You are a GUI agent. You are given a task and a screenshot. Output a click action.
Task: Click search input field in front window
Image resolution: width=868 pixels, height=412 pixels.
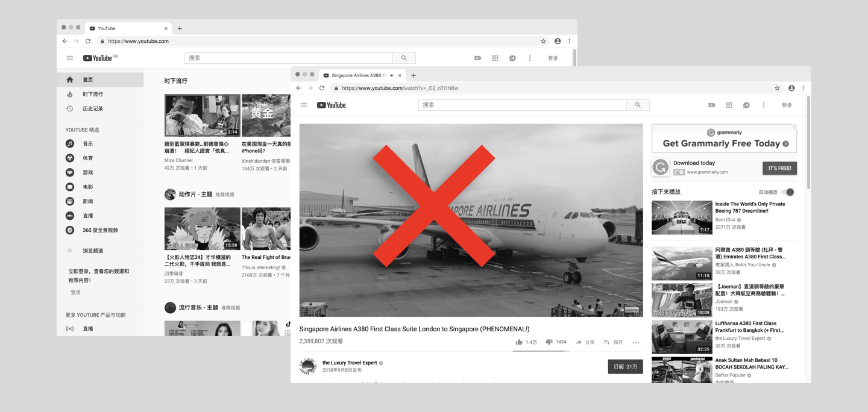[x=522, y=105]
